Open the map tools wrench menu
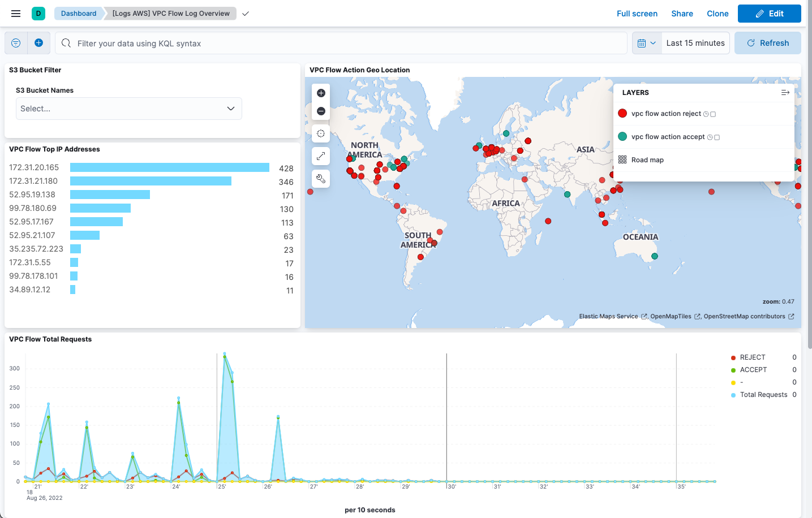 click(320, 179)
